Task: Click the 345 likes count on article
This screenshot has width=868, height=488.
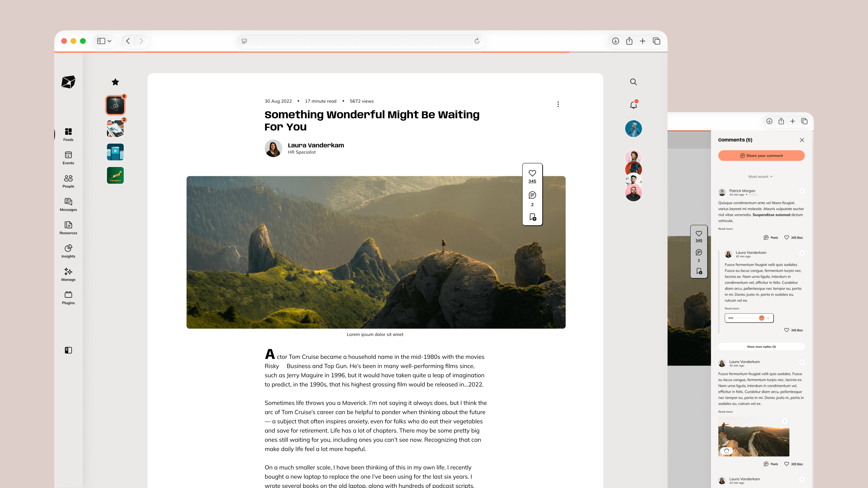Action: [532, 181]
